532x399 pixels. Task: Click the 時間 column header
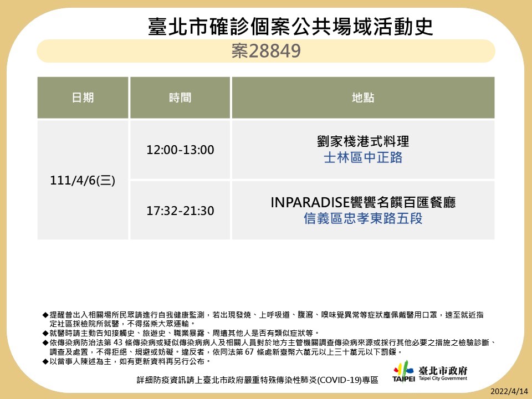[x=180, y=98]
